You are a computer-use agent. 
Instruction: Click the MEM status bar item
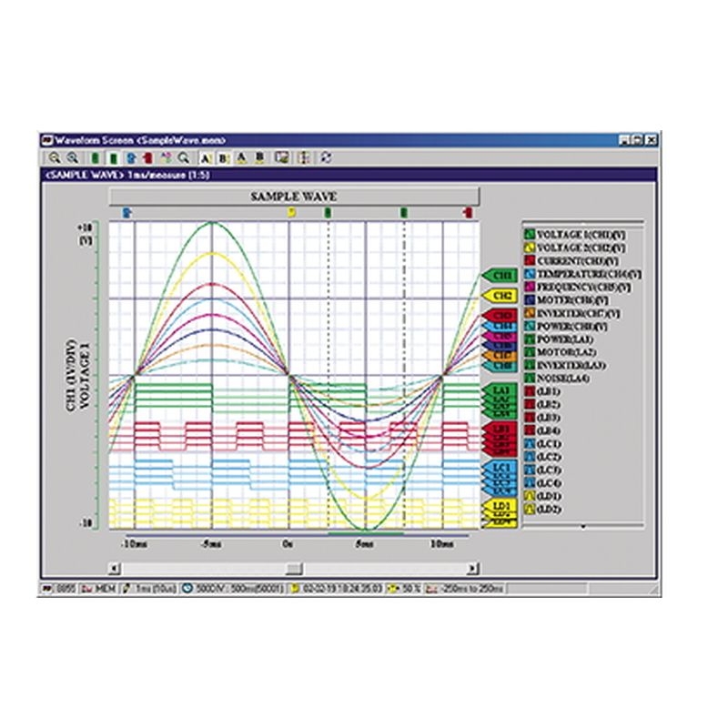pyautogui.click(x=99, y=589)
